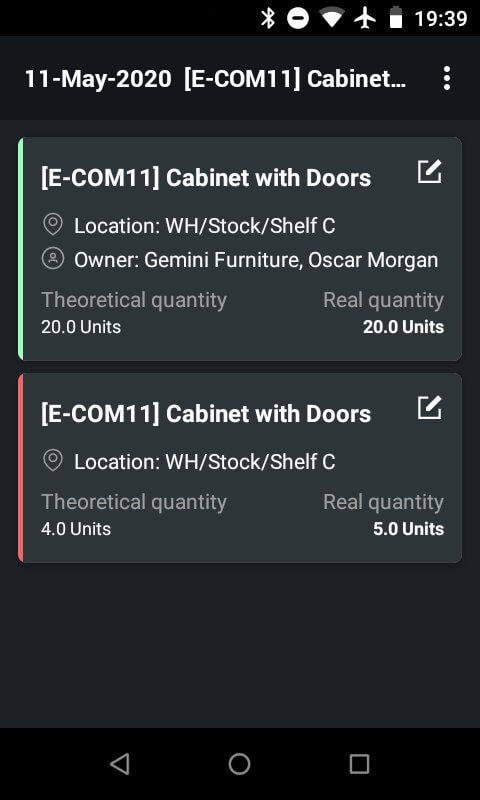
Task: Open recent apps with square button
Action: [359, 764]
